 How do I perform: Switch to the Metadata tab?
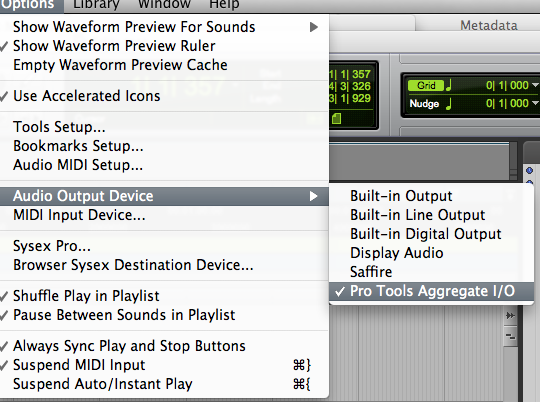489,25
